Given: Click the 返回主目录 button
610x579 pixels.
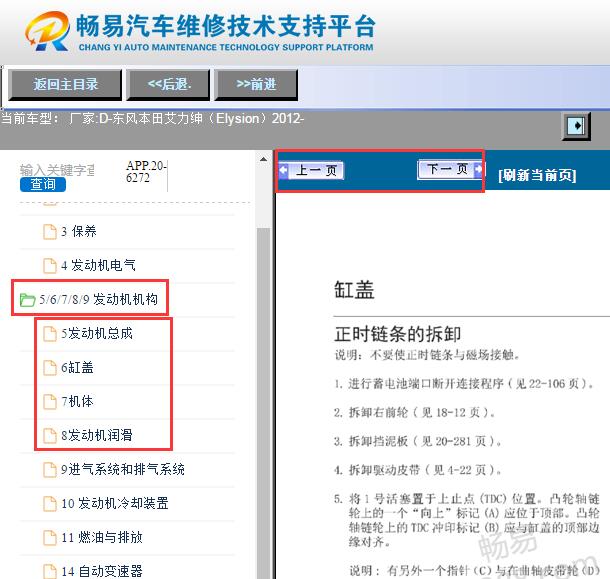Looking at the screenshot, I should (x=65, y=85).
